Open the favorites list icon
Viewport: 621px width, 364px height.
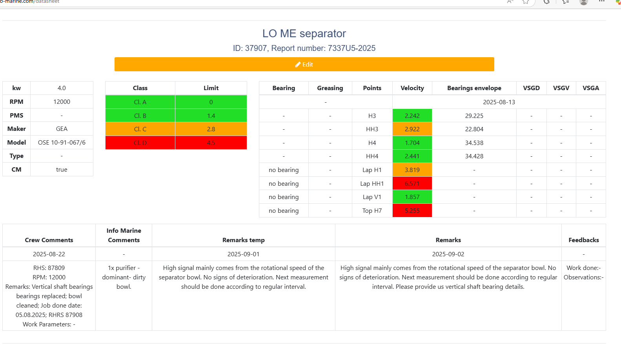tap(565, 2)
